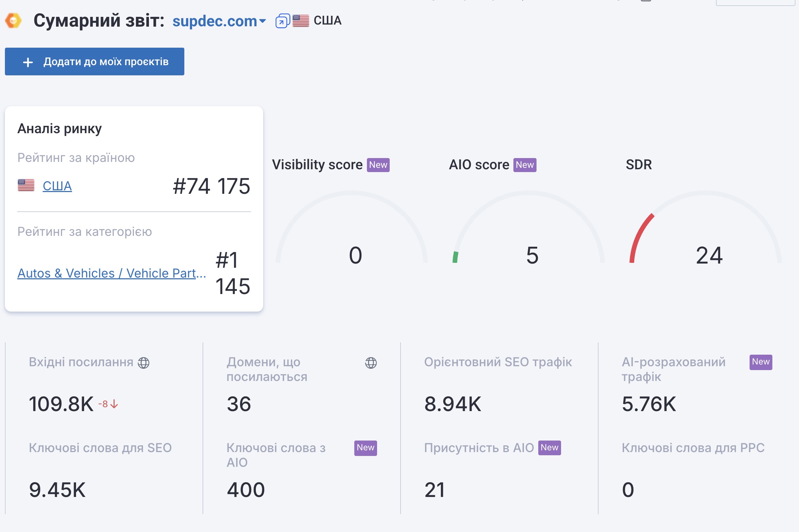Click New badge beside AIO score
Image resolution: width=799 pixels, height=532 pixels.
pos(525,165)
